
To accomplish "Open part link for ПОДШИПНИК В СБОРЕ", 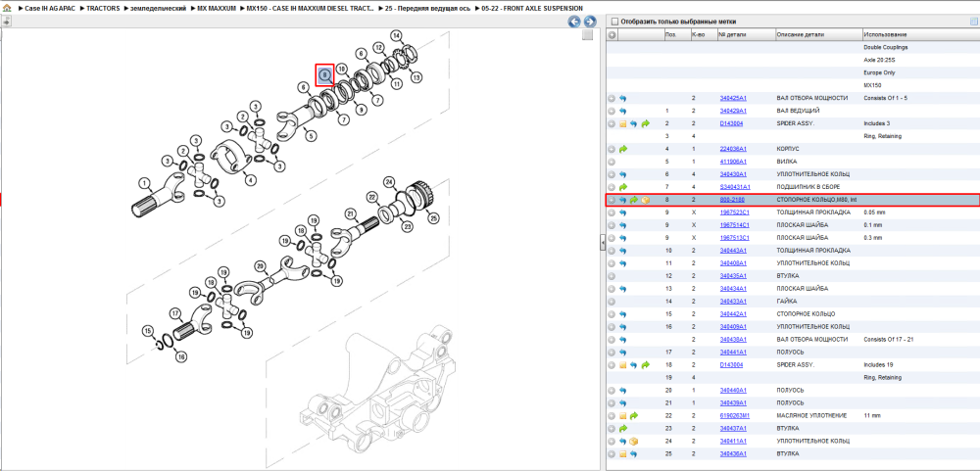I will [x=735, y=187].
